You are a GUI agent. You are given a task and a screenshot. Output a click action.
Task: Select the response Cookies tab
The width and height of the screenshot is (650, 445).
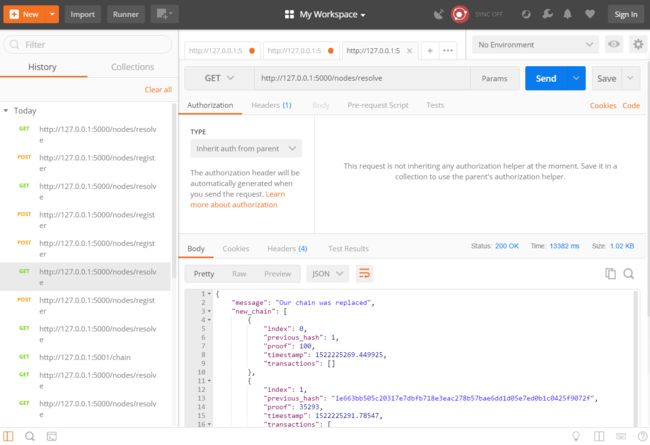(235, 248)
